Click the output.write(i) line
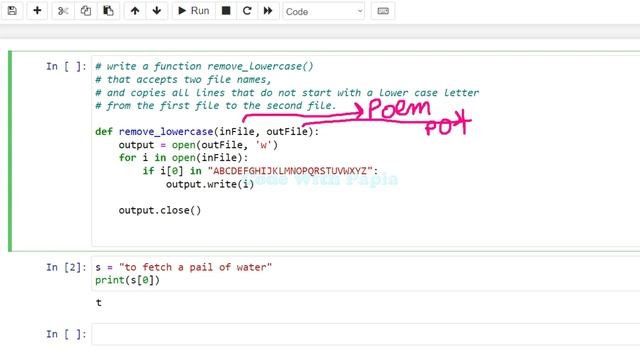Screen dimensions: 640x360 (210, 184)
